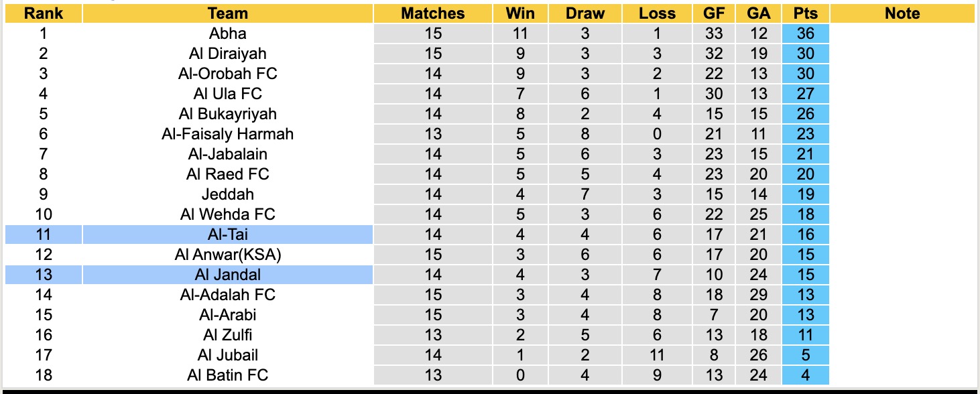
Task: Select Al Wehda FC team name
Action: point(227,214)
